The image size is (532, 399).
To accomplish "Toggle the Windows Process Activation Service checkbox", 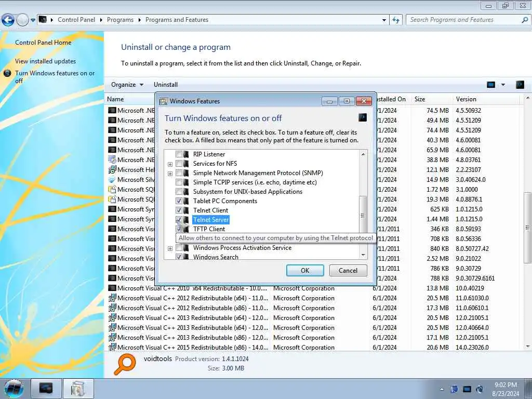I will point(179,248).
